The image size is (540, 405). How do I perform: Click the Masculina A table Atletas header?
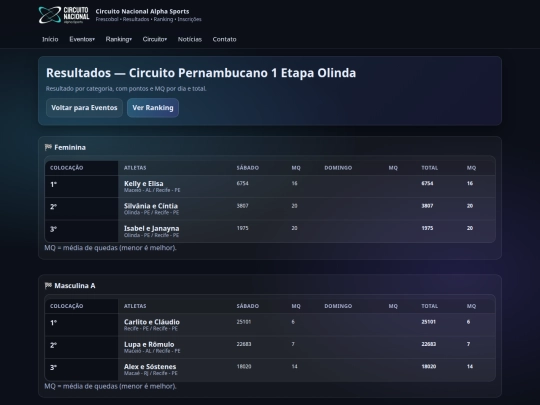135,306
